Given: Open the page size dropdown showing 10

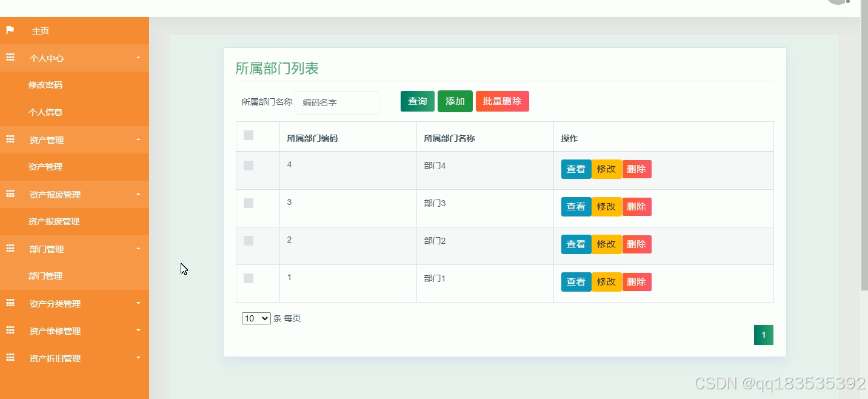Looking at the screenshot, I should (x=256, y=318).
